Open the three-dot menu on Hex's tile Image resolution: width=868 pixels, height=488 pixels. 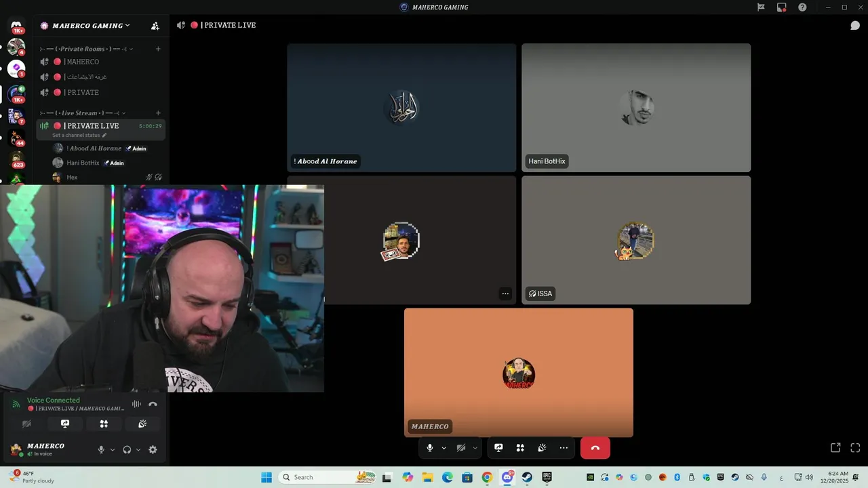click(505, 293)
